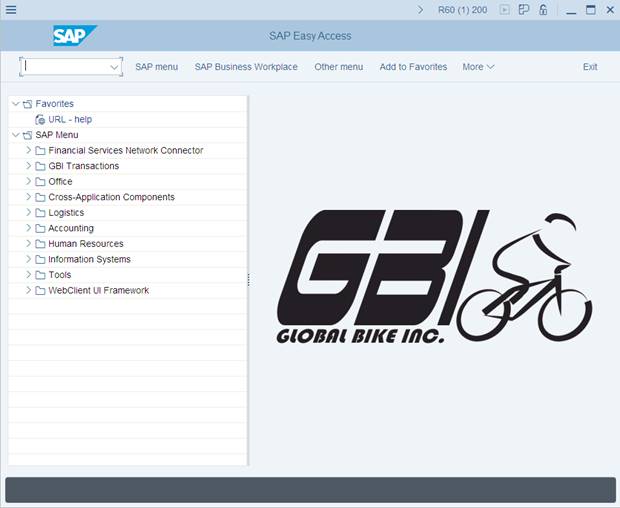
Task: Collapse the Favorites node
Action: 15,104
